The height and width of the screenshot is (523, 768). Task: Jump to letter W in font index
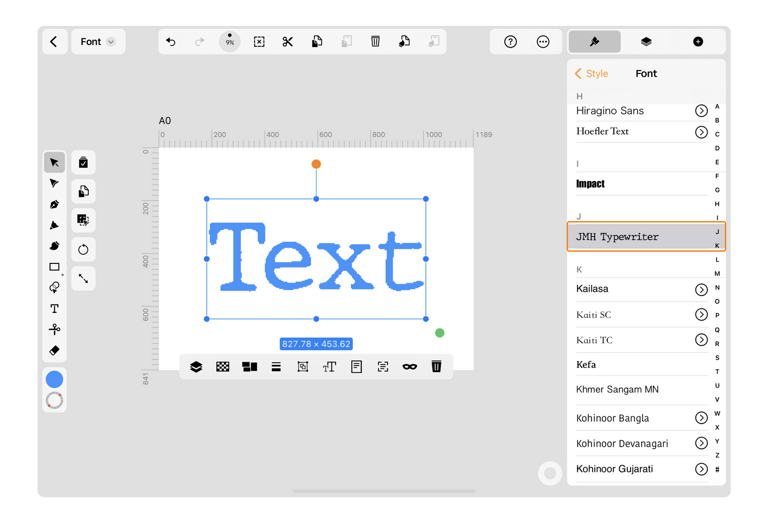pyautogui.click(x=717, y=413)
